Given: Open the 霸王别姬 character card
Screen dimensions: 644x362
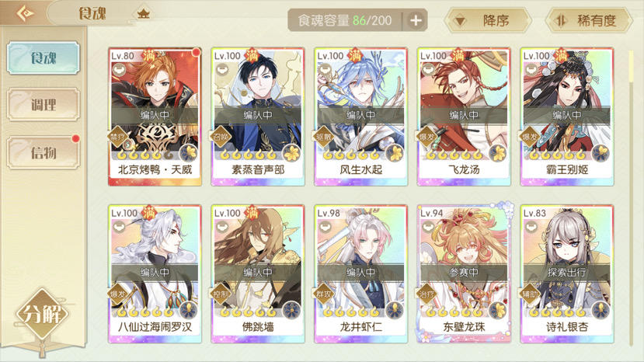Looking at the screenshot, I should tap(567, 117).
